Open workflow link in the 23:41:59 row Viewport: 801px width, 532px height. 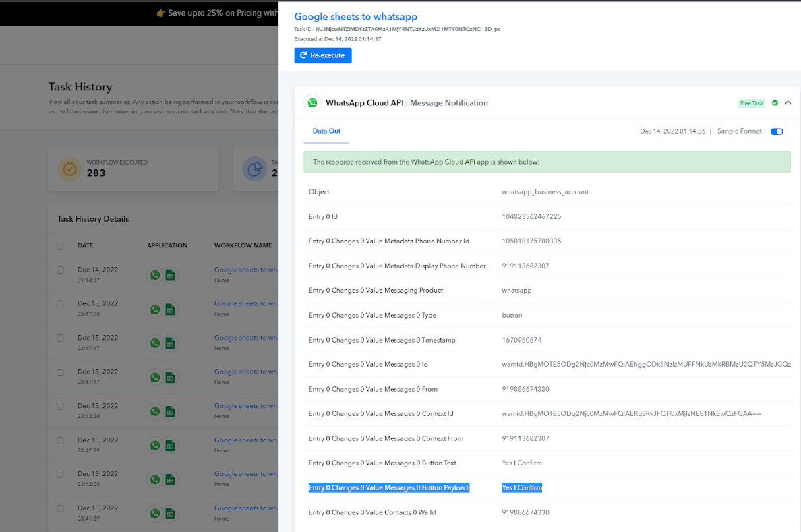coord(246,508)
